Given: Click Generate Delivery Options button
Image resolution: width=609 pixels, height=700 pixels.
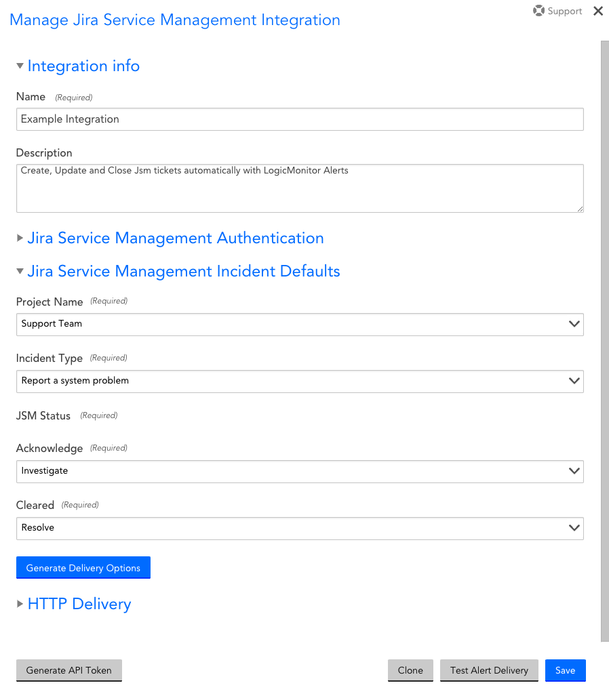Looking at the screenshot, I should coord(83,568).
